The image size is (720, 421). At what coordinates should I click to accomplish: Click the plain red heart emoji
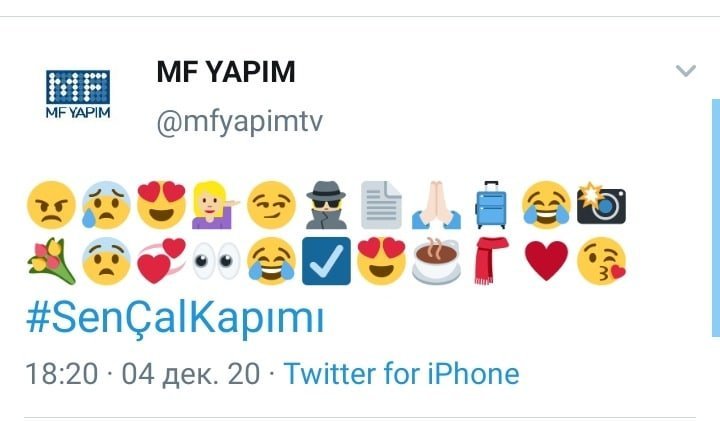point(546,261)
